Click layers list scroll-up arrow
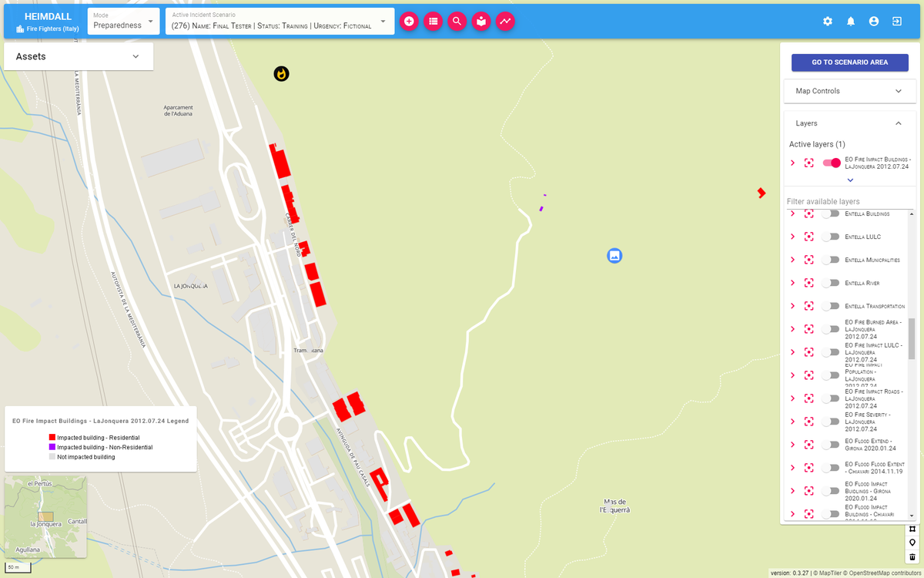Viewport: 924px width, 578px height. pyautogui.click(x=912, y=213)
